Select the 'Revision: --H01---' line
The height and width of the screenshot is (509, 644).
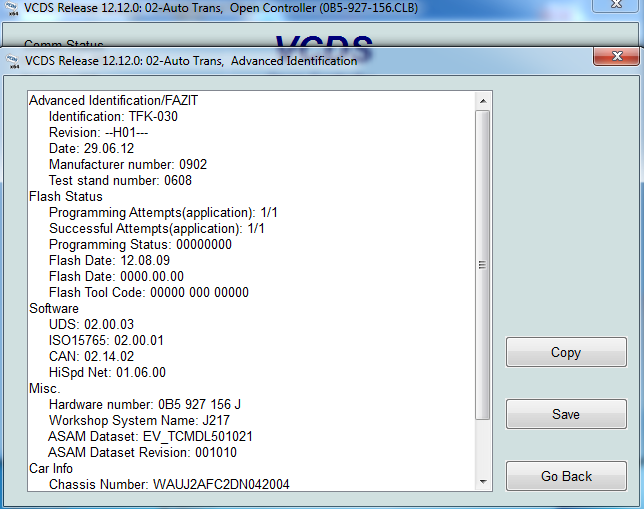(99, 133)
